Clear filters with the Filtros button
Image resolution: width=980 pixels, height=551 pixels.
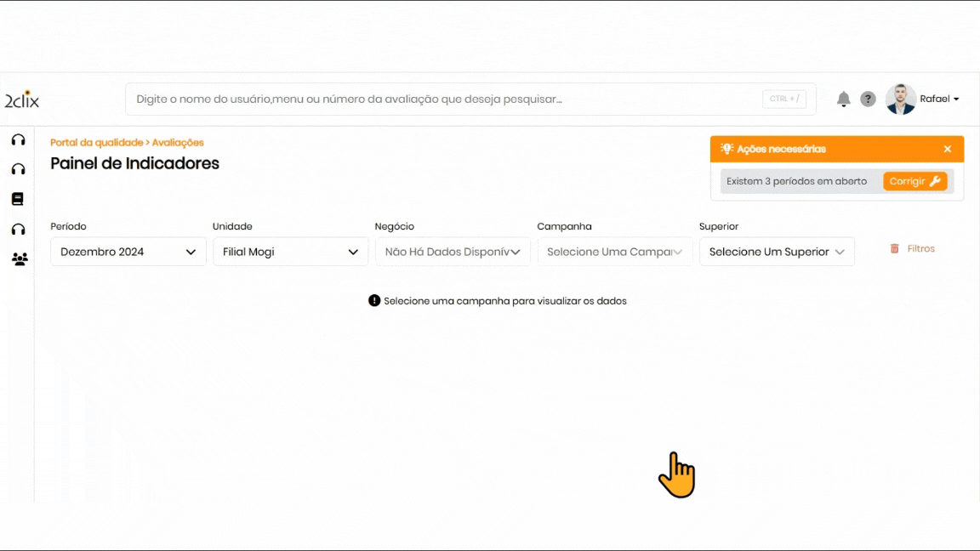(x=912, y=249)
